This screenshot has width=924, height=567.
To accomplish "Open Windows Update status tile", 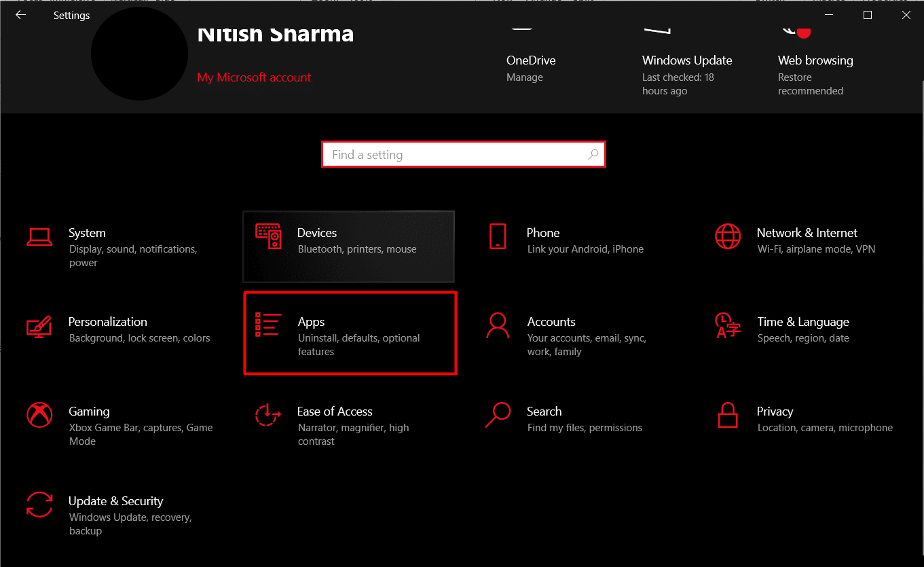I will point(687,75).
